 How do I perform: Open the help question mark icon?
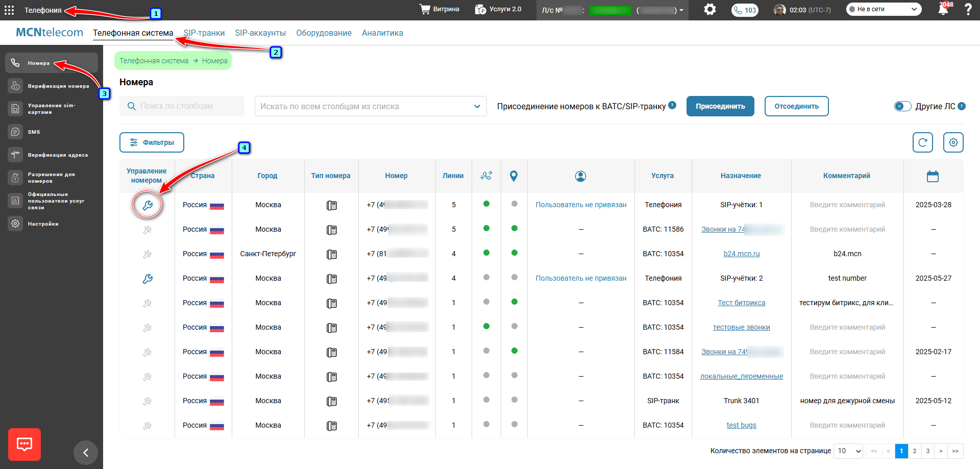968,10
